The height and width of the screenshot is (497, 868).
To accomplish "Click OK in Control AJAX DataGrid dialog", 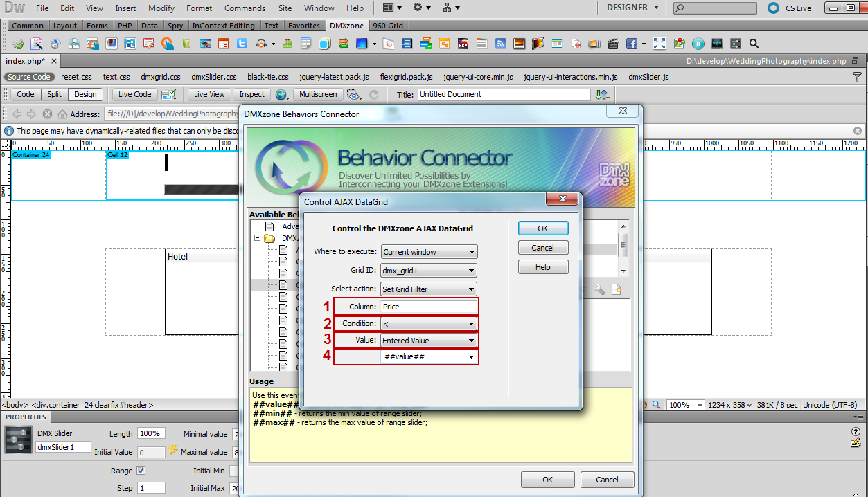I will click(543, 228).
